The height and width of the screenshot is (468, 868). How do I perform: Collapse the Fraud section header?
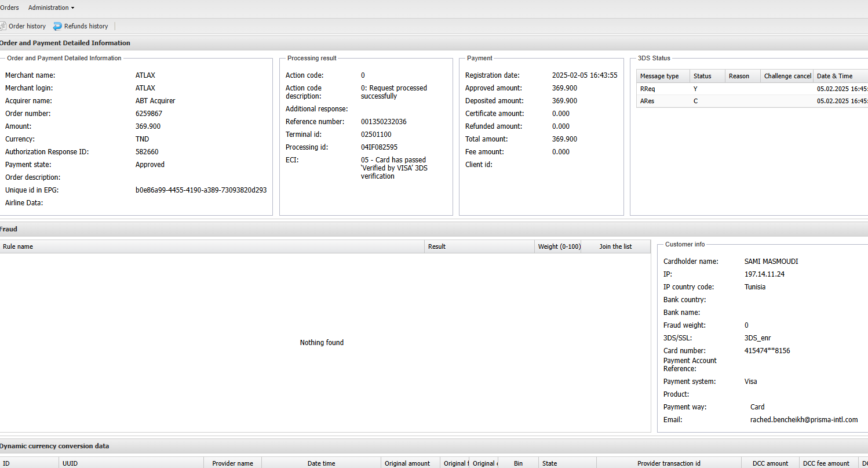[x=9, y=229]
